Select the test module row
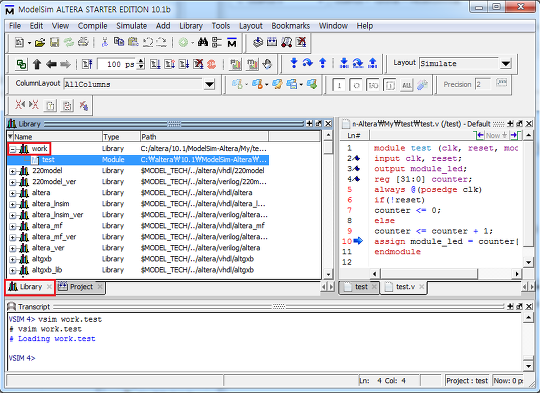Image resolution: width=540 pixels, height=393 pixels. [138, 160]
